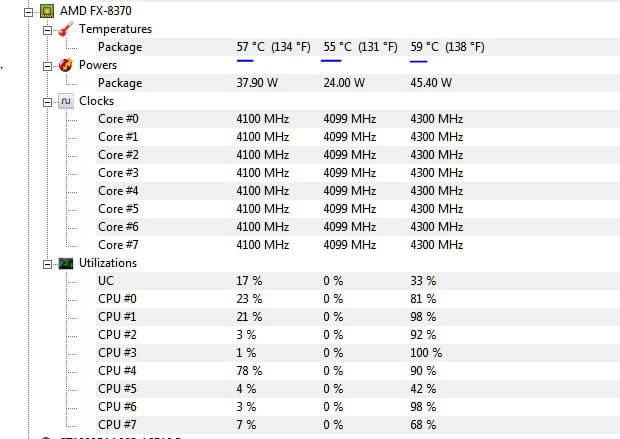
Task: Click the Clocks waveform icon
Action: 66,101
